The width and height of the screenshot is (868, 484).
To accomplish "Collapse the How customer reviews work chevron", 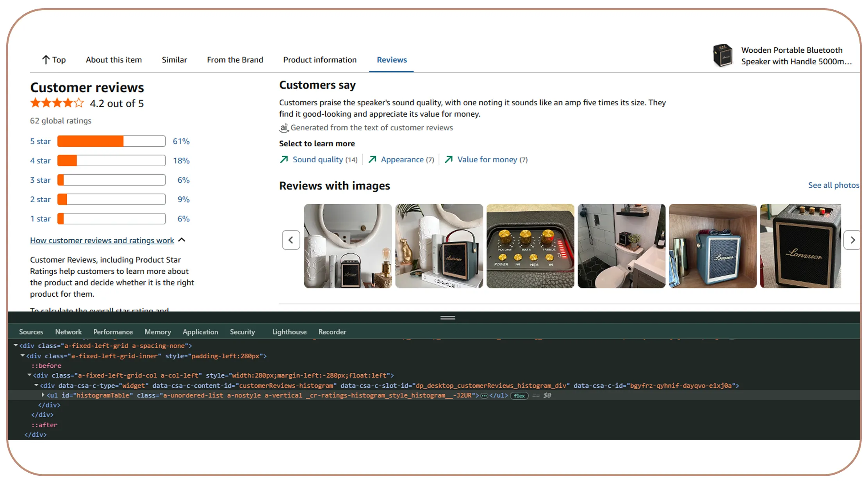I will coord(182,240).
